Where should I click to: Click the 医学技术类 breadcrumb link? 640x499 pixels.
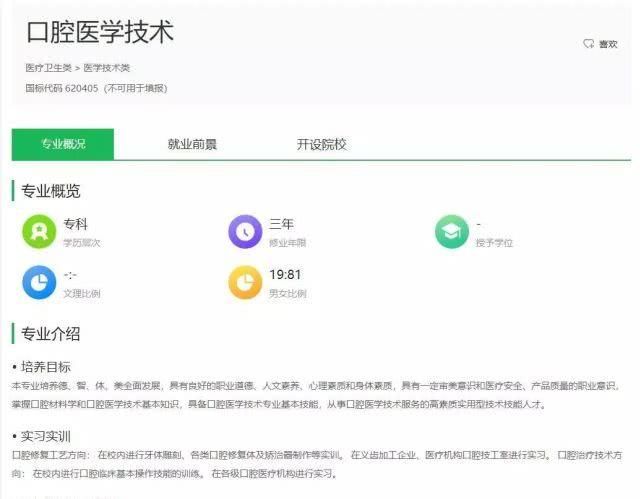(x=107, y=68)
